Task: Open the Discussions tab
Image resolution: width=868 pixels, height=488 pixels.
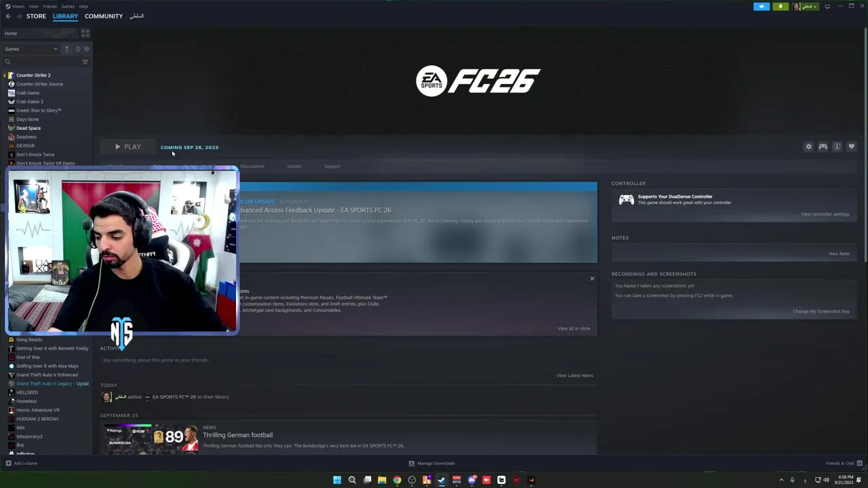Action: (x=252, y=166)
